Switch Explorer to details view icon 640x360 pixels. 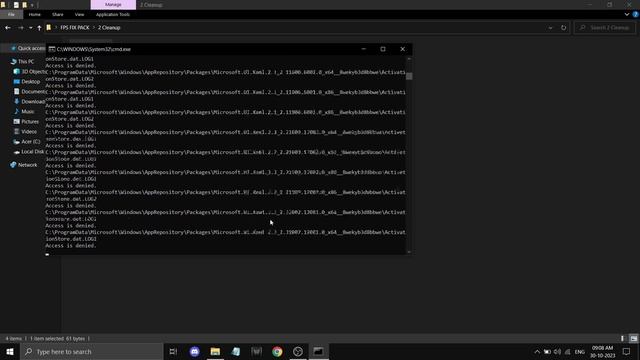(x=622, y=338)
